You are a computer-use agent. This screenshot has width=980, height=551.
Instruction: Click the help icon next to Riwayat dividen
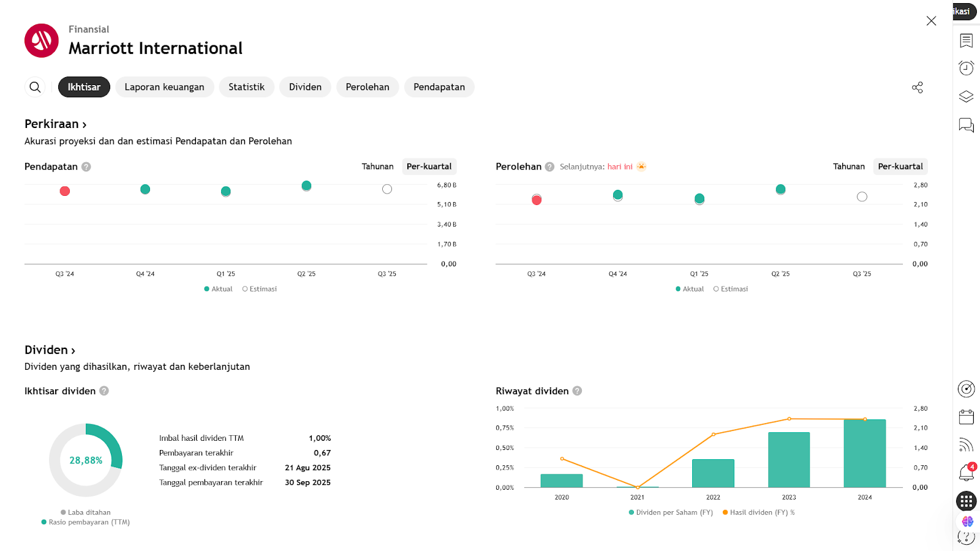577,391
